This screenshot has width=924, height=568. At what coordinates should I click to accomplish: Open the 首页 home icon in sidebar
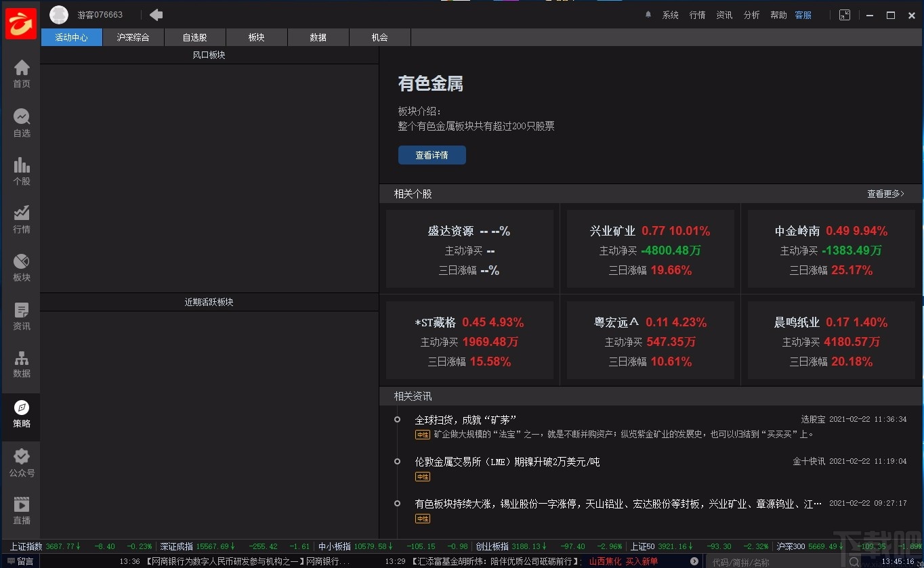(x=21, y=70)
